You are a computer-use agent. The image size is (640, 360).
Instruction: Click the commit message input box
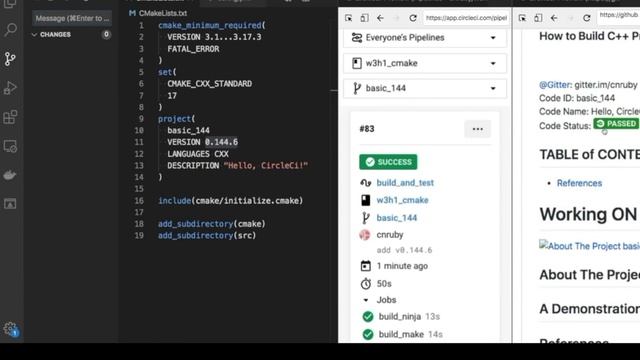coord(72,18)
